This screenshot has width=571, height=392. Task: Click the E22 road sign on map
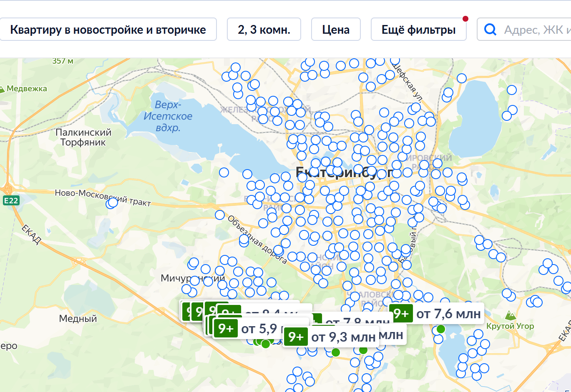(11, 200)
